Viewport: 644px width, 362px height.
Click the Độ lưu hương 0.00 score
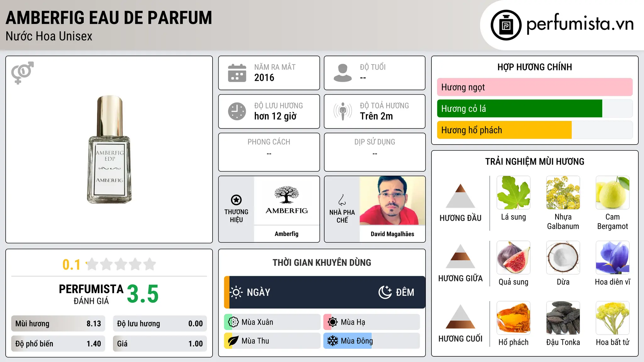coord(160,324)
